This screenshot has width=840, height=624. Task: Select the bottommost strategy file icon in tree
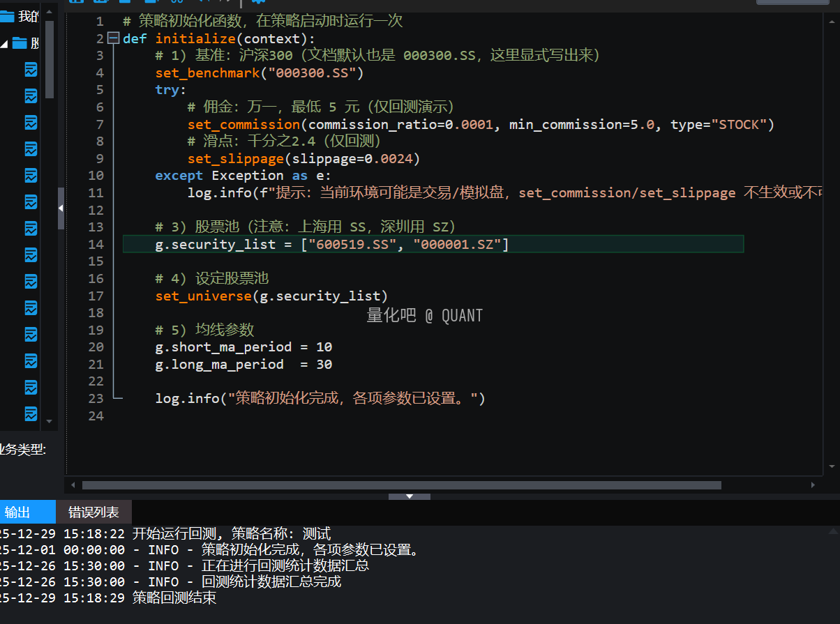[31, 413]
